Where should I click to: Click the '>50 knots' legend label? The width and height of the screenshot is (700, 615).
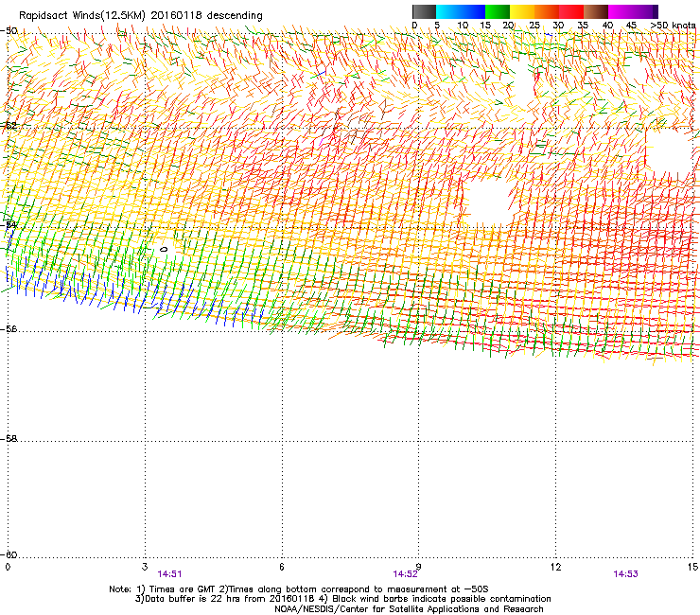673,26
